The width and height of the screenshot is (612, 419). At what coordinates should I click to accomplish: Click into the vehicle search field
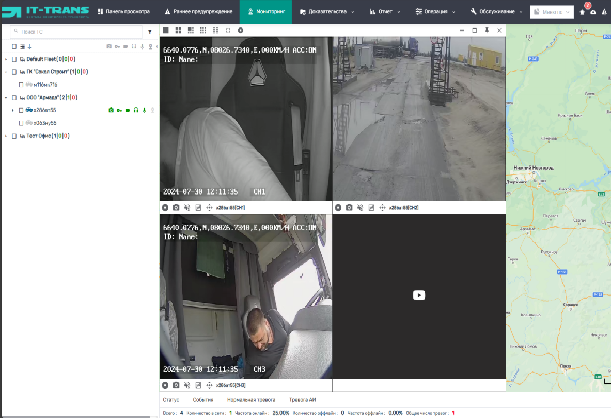coord(76,32)
